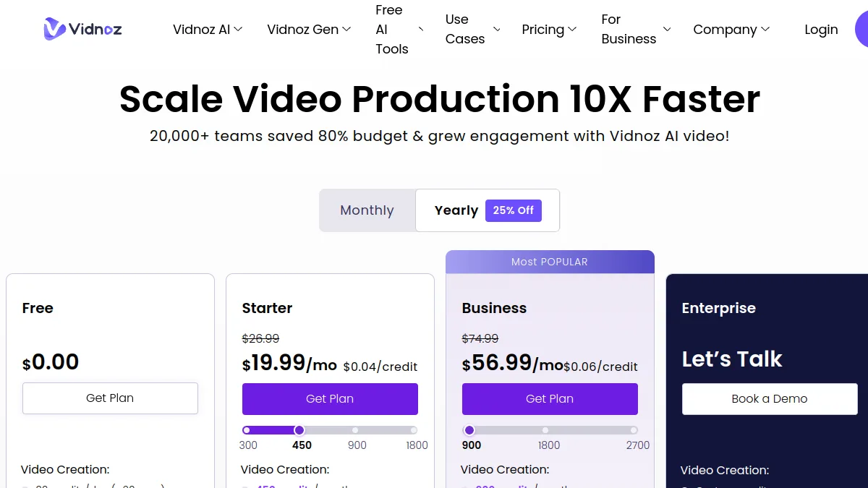Open the Use Cases menu
This screenshot has height=488, width=868.
(473, 30)
